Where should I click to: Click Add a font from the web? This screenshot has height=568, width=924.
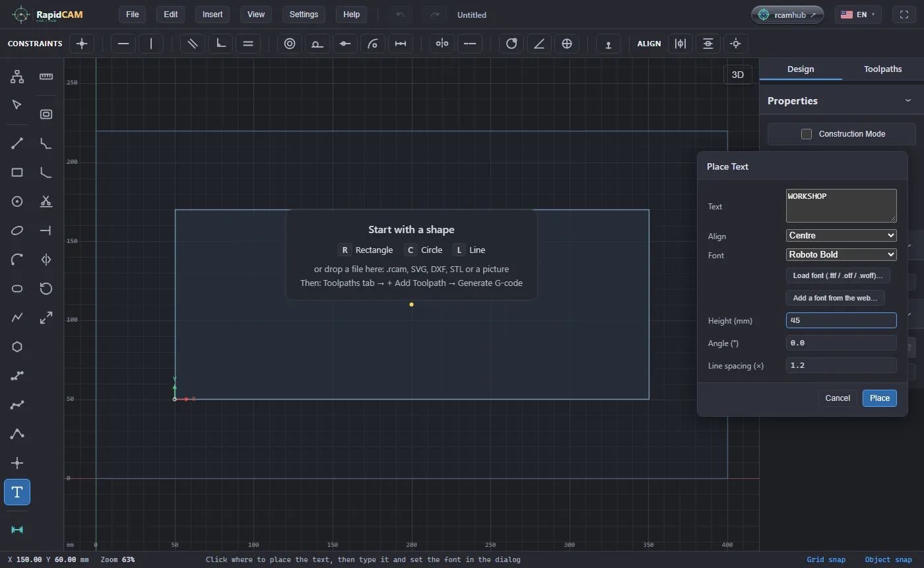[836, 298]
